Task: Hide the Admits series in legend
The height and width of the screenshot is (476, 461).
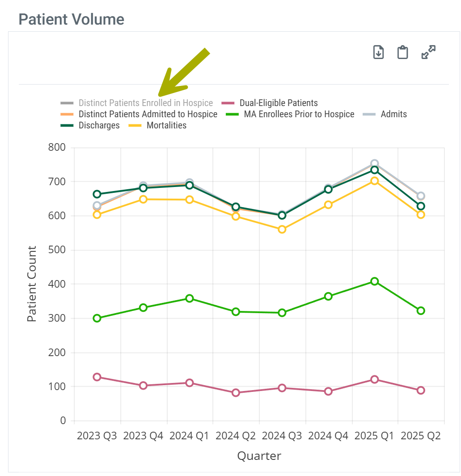Action: point(393,114)
